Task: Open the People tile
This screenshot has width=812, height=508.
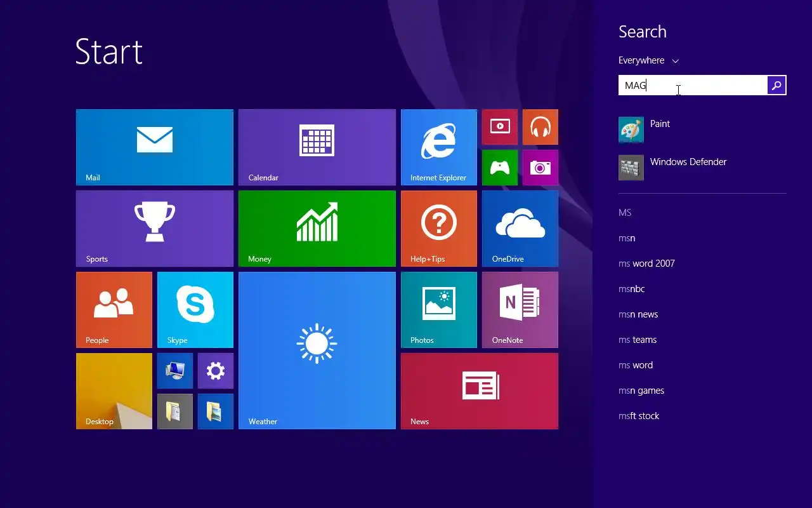Action: coord(114,310)
